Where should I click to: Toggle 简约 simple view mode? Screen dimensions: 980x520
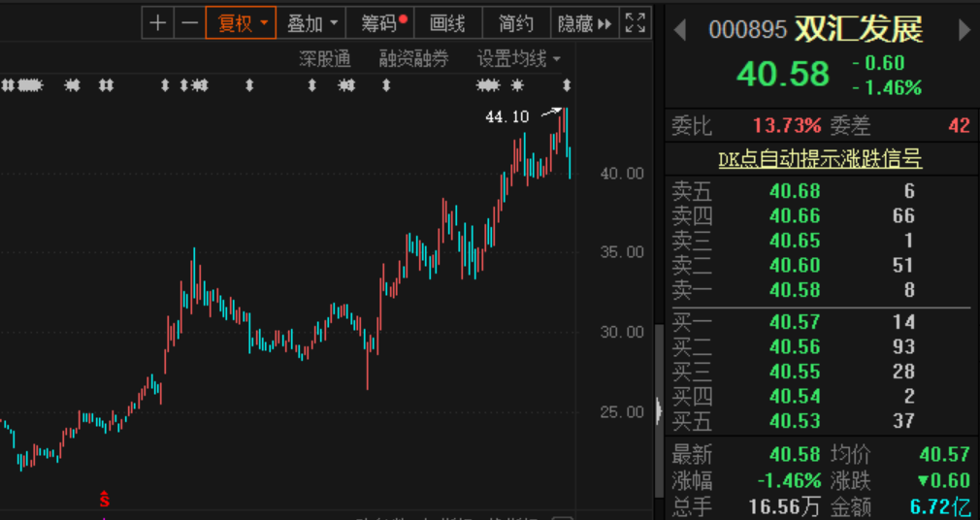[x=516, y=23]
